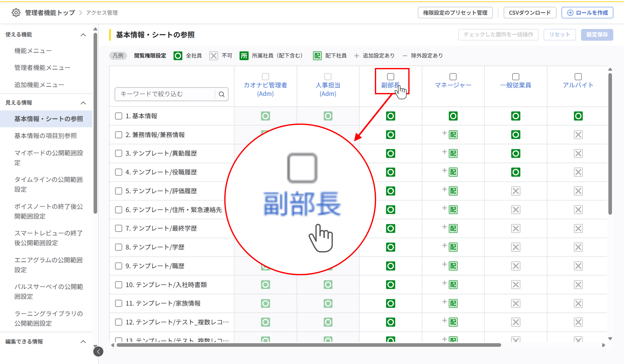Viewport: 624px width, 364px height.
Task: Open 追加機能メニュー in sidebar
Action: (39, 85)
